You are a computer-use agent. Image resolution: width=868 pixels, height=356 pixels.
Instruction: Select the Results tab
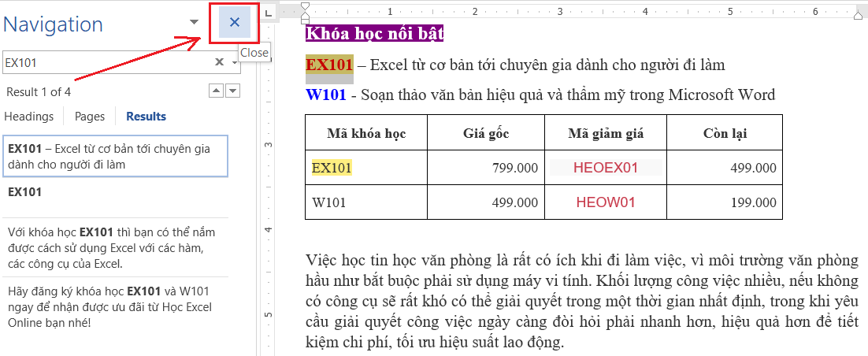click(x=146, y=117)
